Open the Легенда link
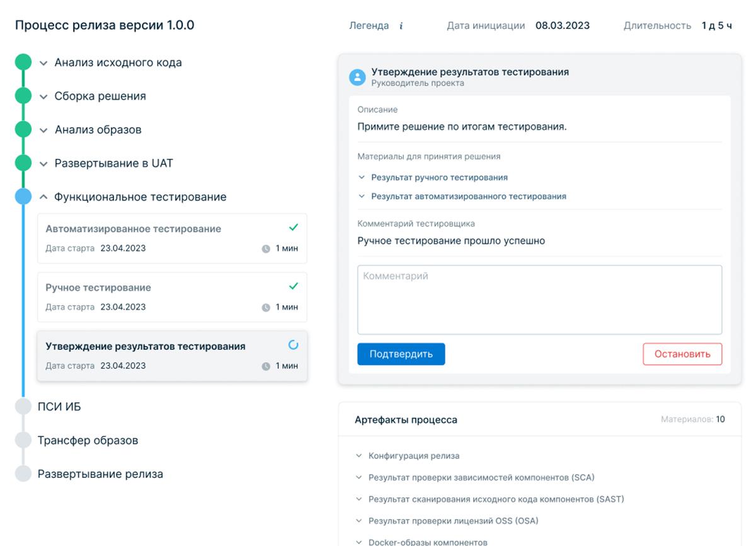 (369, 26)
